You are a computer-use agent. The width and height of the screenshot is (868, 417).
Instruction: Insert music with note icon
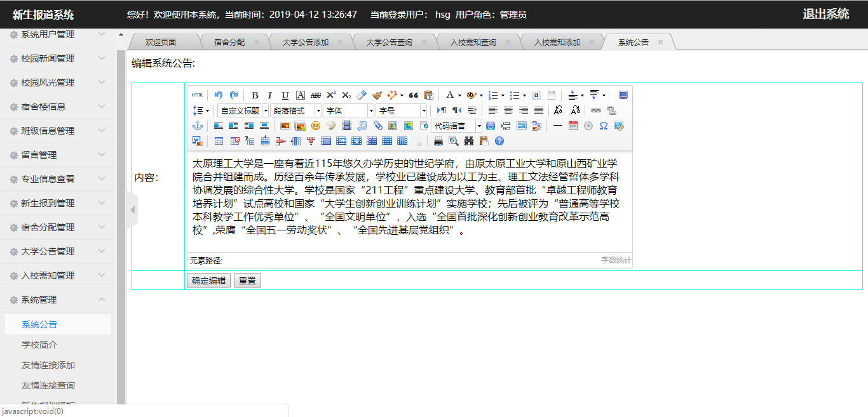362,126
